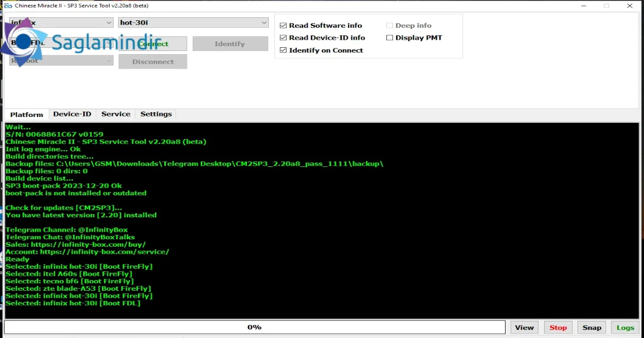Click 'Selected: infinix hot-30i [Boot FDL]' line
The image size is (644, 338).
(73, 303)
